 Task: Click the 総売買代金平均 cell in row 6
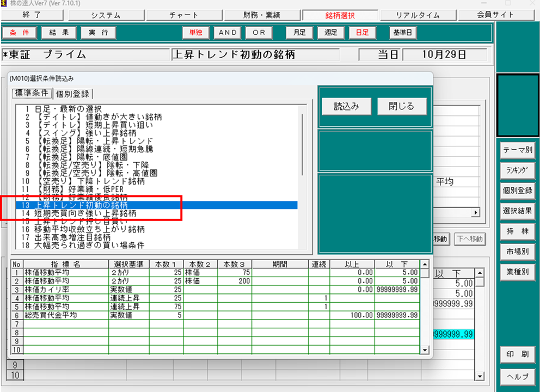(51, 315)
